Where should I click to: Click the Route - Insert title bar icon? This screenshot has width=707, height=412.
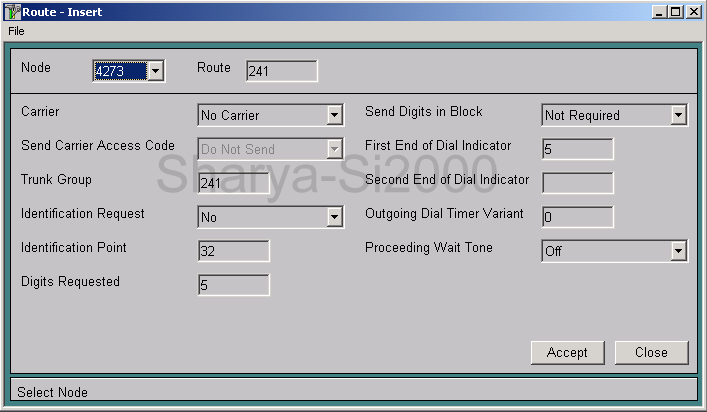(x=12, y=12)
